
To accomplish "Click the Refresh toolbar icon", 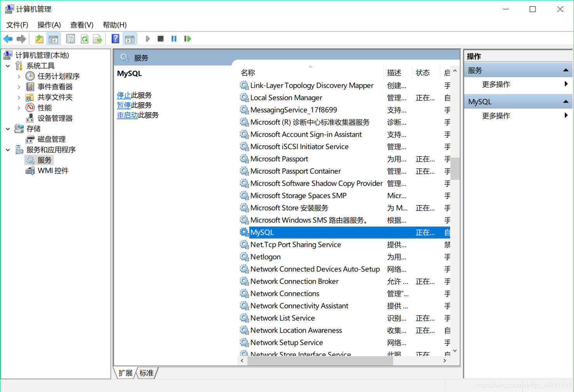I will pos(84,39).
